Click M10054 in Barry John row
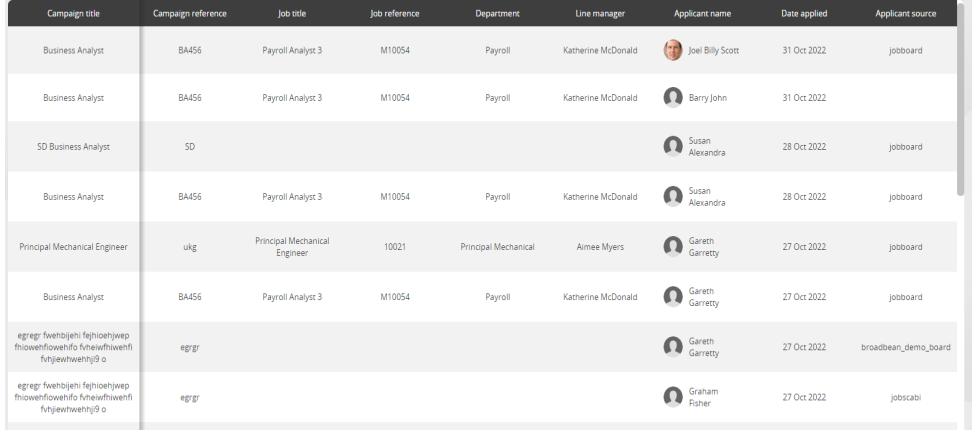Image resolution: width=978 pixels, height=437 pixels. [x=395, y=98]
